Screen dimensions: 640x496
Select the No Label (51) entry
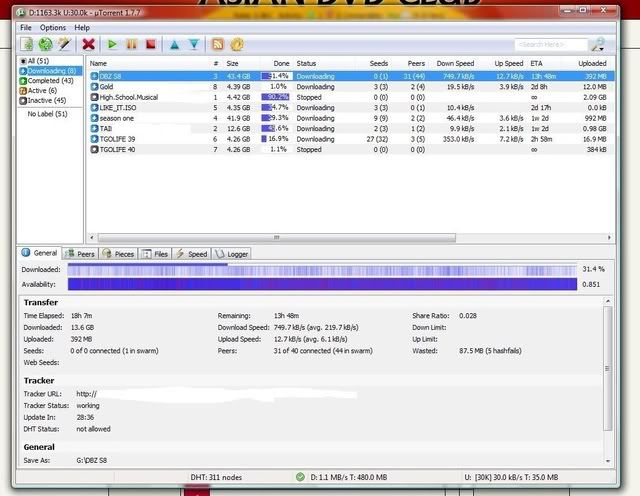pos(47,114)
